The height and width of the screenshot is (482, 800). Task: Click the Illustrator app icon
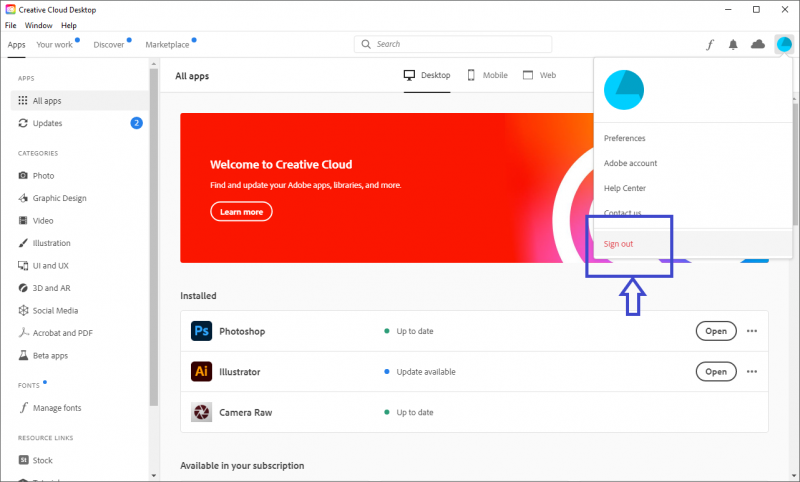tap(202, 371)
